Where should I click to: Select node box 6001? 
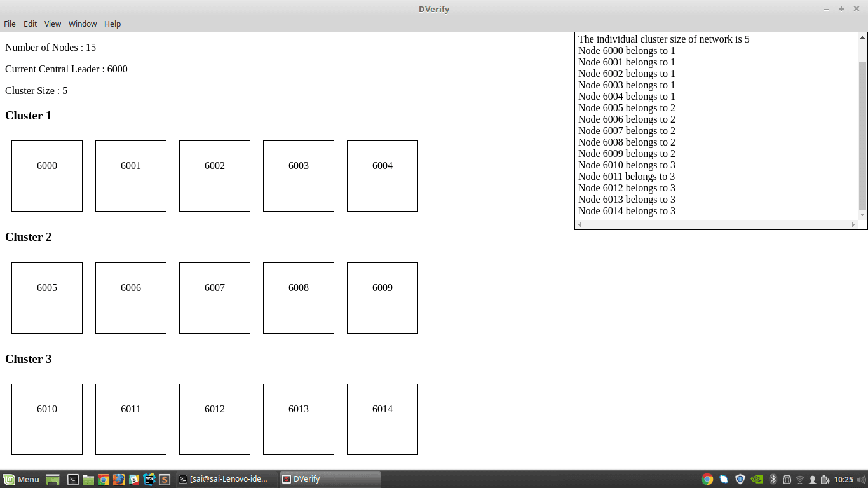[x=131, y=176]
